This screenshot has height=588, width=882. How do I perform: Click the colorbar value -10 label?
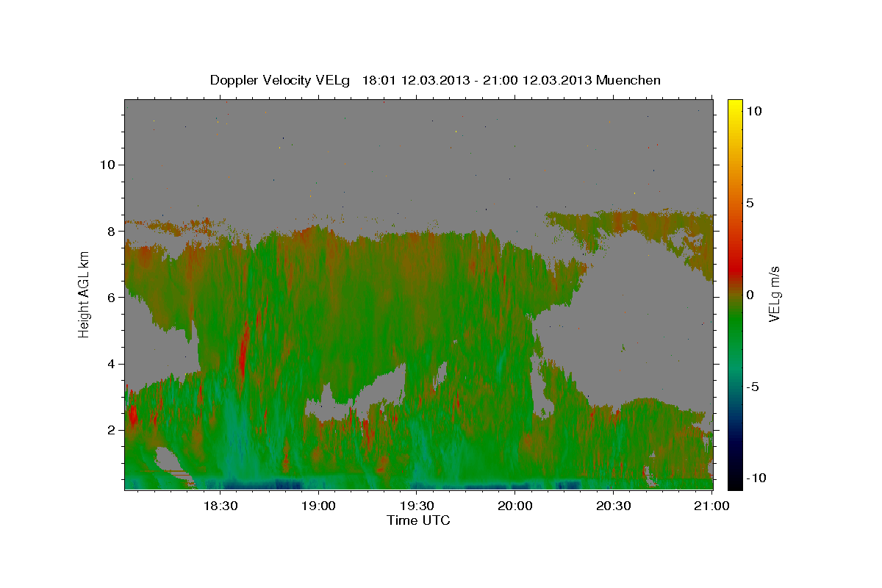point(755,478)
